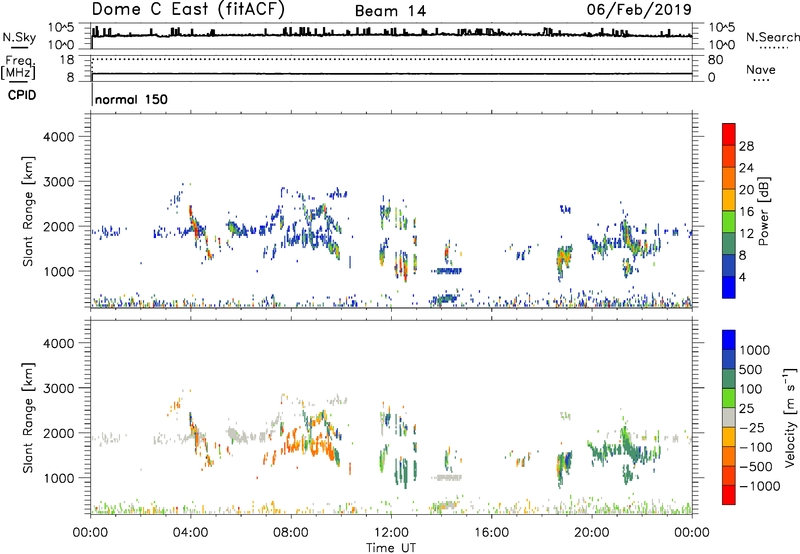800x554 pixels.
Task: Click the 'N.Search' legend label
Action: pos(772,37)
